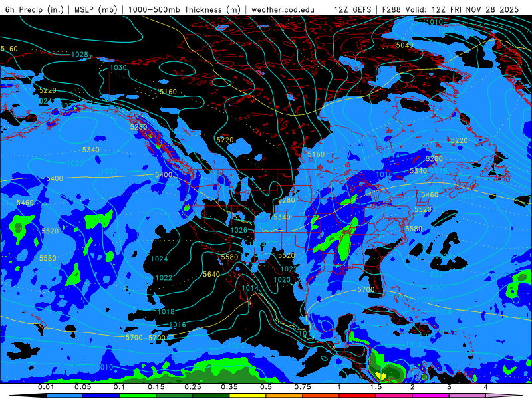Click the light violet arrow end of color bar
Image resolution: width=532 pixels, height=399 pixels.
click(505, 396)
